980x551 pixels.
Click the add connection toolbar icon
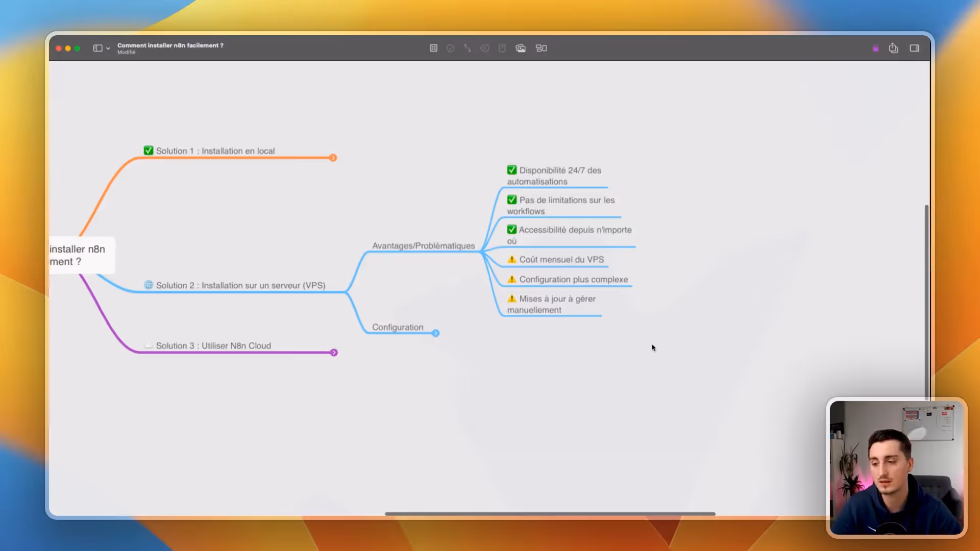[x=468, y=48]
